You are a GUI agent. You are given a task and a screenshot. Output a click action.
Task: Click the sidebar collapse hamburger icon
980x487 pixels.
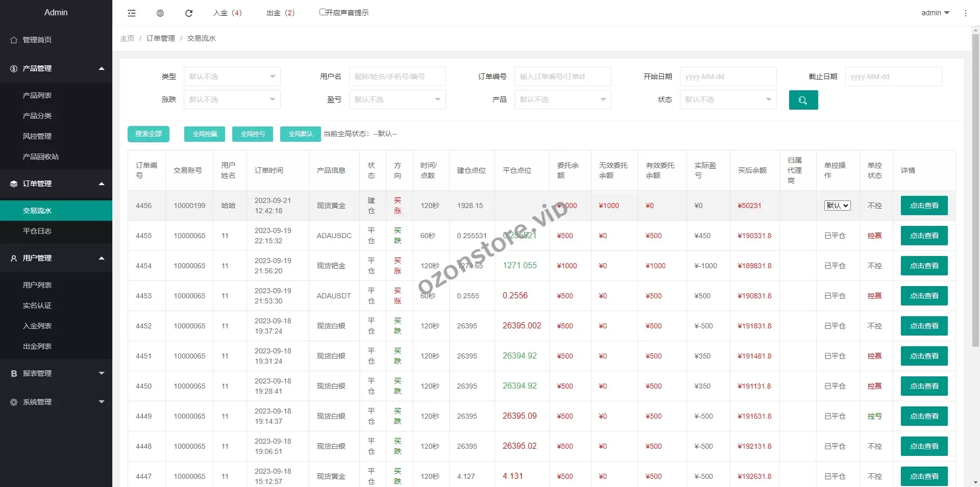[132, 13]
